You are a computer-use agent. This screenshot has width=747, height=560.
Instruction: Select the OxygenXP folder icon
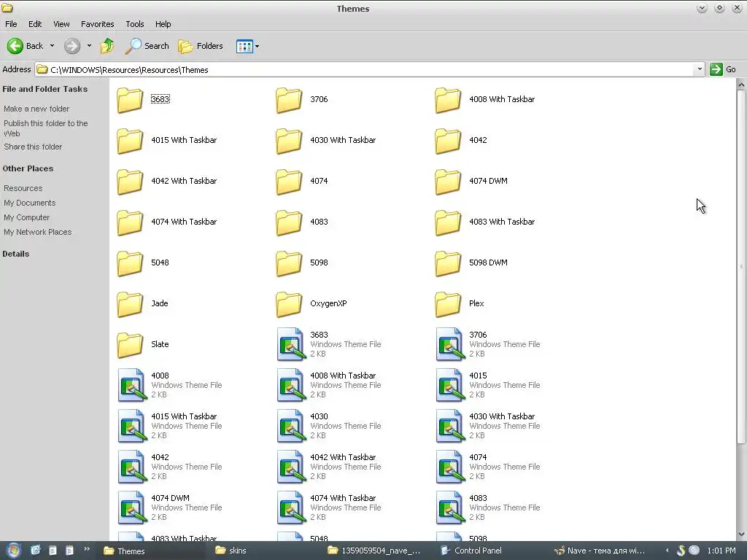tap(289, 304)
